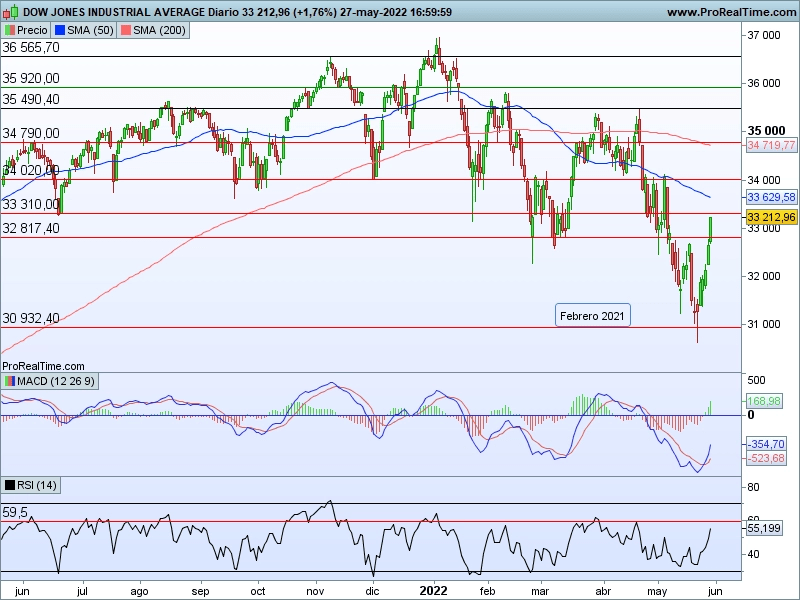Click the SMA 200 value tag 34 719,77
The width and height of the screenshot is (800, 600).
(x=771, y=145)
